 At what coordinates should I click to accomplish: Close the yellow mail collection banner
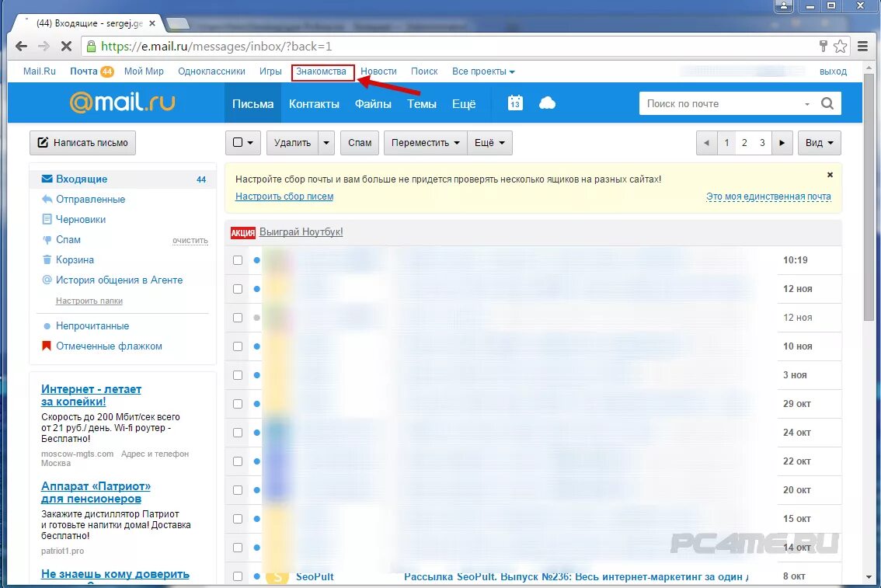[x=830, y=176]
